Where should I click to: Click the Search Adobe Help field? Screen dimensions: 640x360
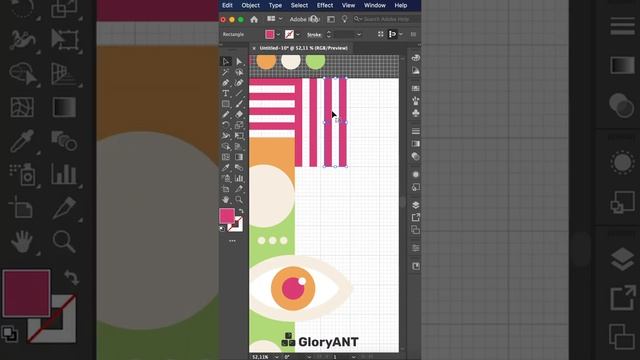coord(386,19)
